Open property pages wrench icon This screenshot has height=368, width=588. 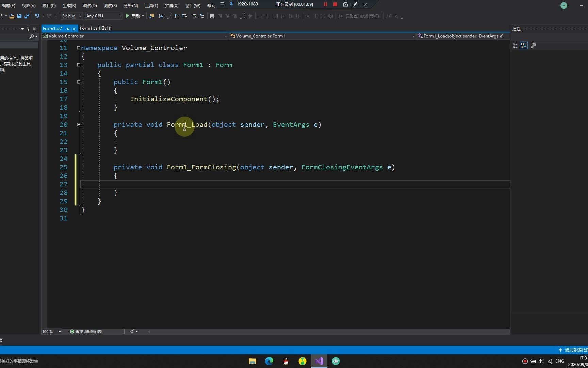[534, 45]
